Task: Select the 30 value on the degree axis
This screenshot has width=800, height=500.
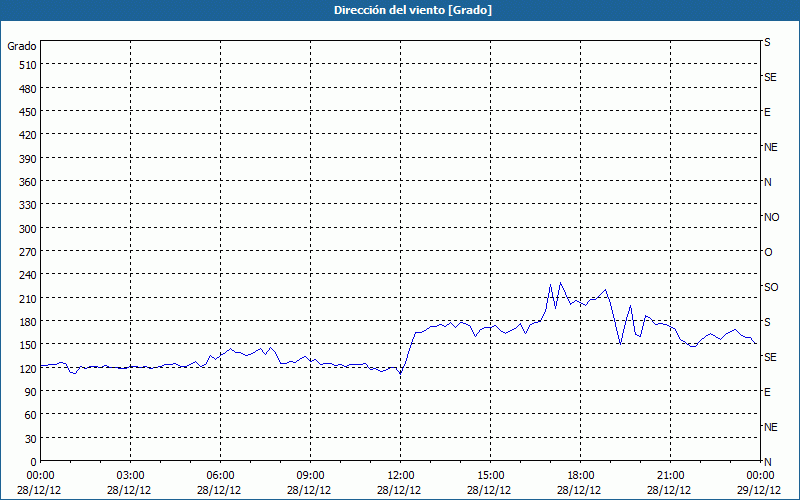Action: pos(31,439)
